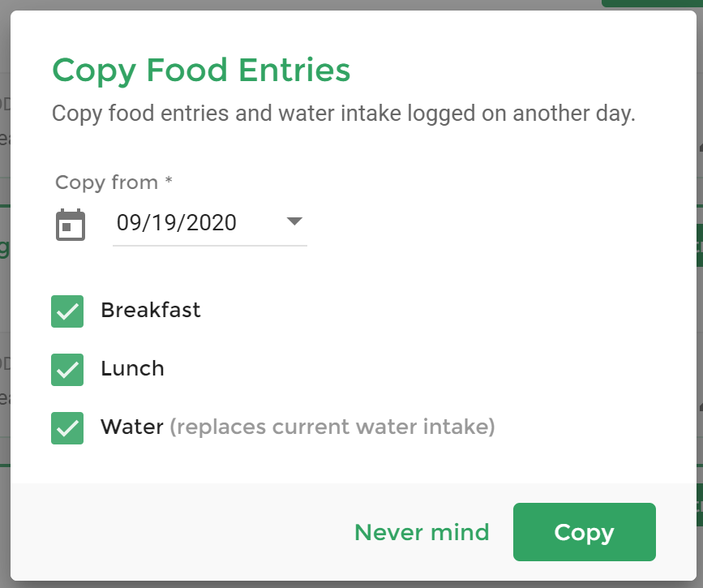Click the underline beneath the date field
This screenshot has height=588, width=703.
[x=210, y=246]
